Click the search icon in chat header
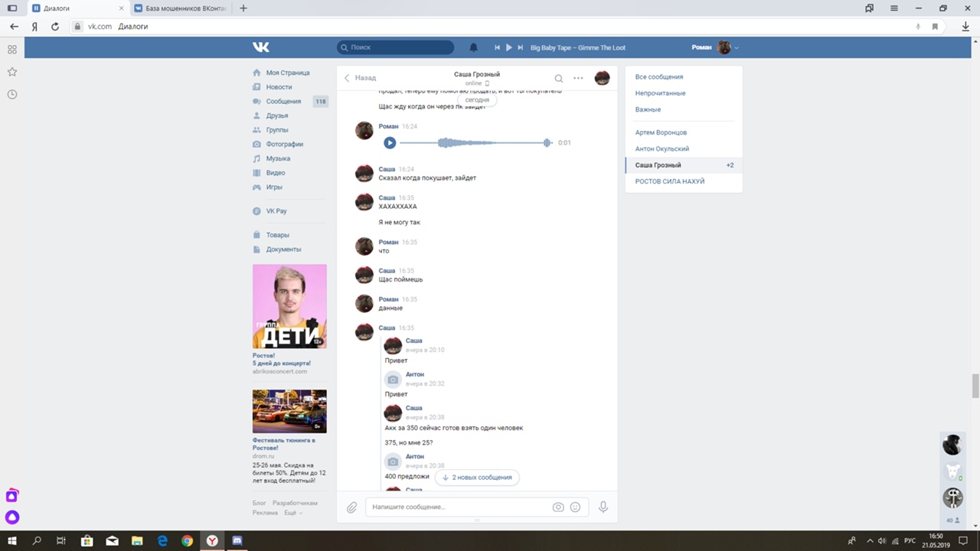 (559, 78)
